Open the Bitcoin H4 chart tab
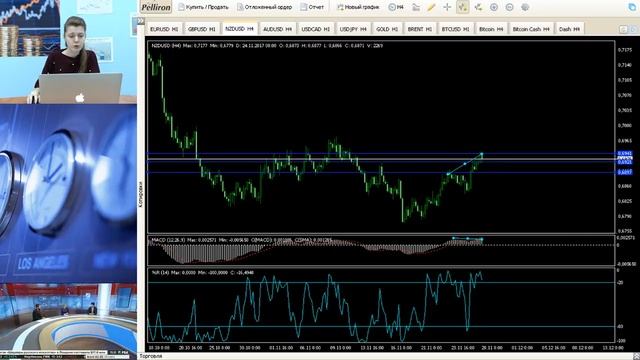The height and width of the screenshot is (360, 640). pos(491,29)
